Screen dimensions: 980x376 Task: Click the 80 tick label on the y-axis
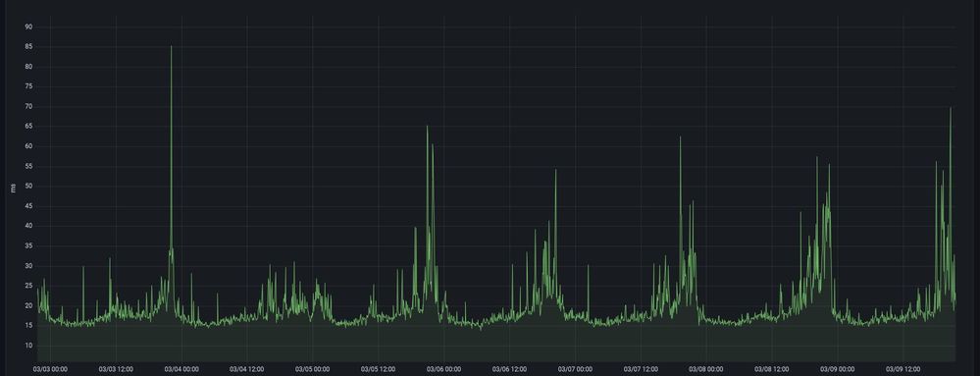coord(28,67)
